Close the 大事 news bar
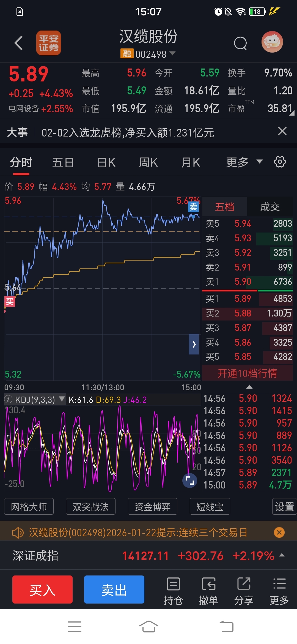Viewport: 297px width, 644px height. pos(282,131)
